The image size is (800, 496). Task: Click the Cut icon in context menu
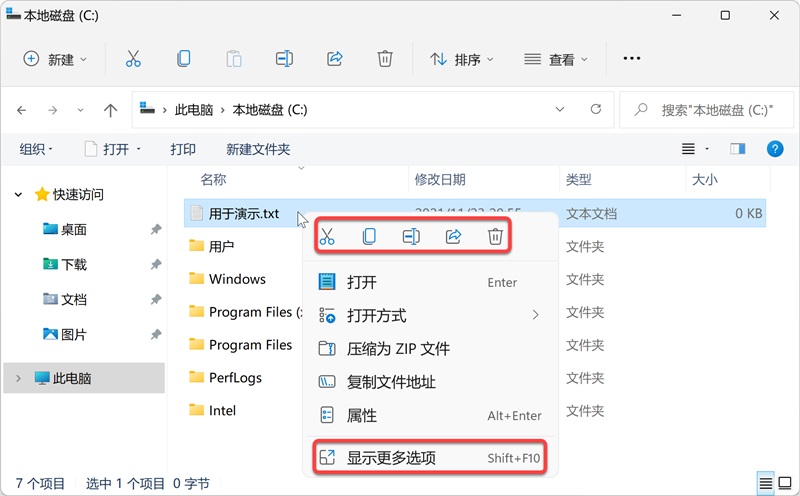(327, 236)
